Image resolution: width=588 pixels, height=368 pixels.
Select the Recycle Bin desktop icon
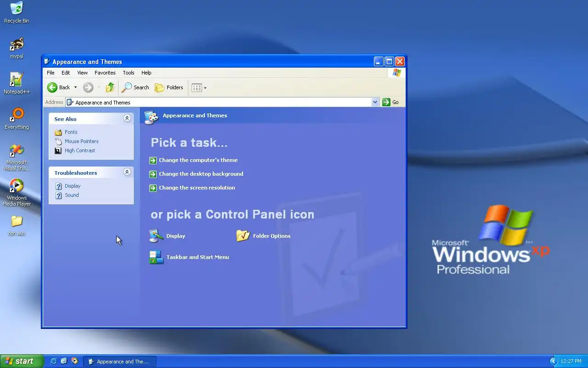(x=17, y=13)
